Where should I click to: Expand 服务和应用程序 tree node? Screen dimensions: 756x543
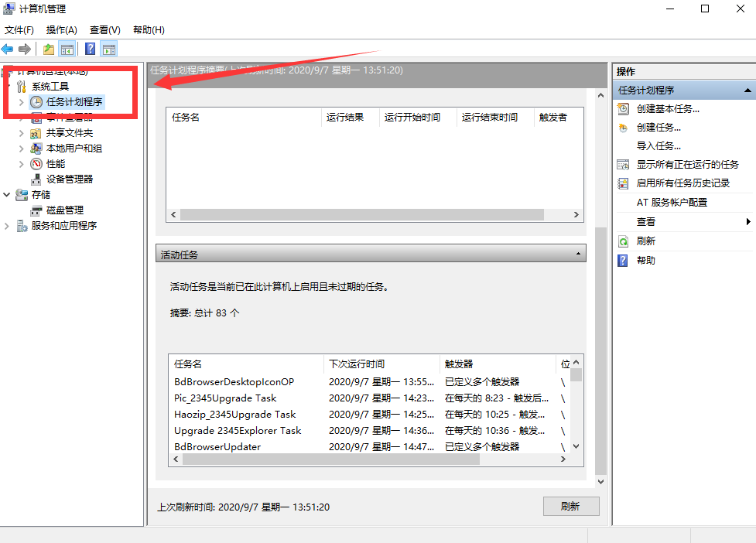(8, 226)
